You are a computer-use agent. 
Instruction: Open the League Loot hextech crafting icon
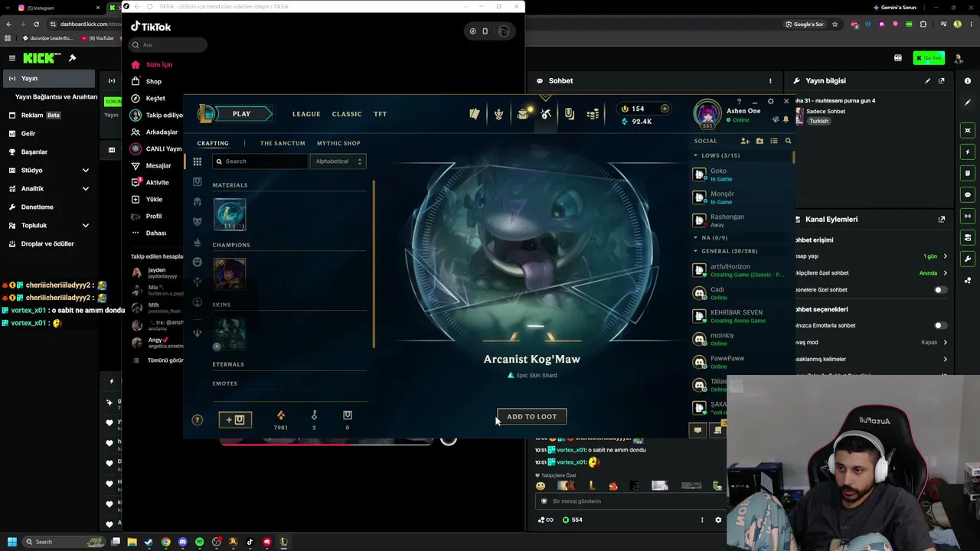(x=546, y=114)
